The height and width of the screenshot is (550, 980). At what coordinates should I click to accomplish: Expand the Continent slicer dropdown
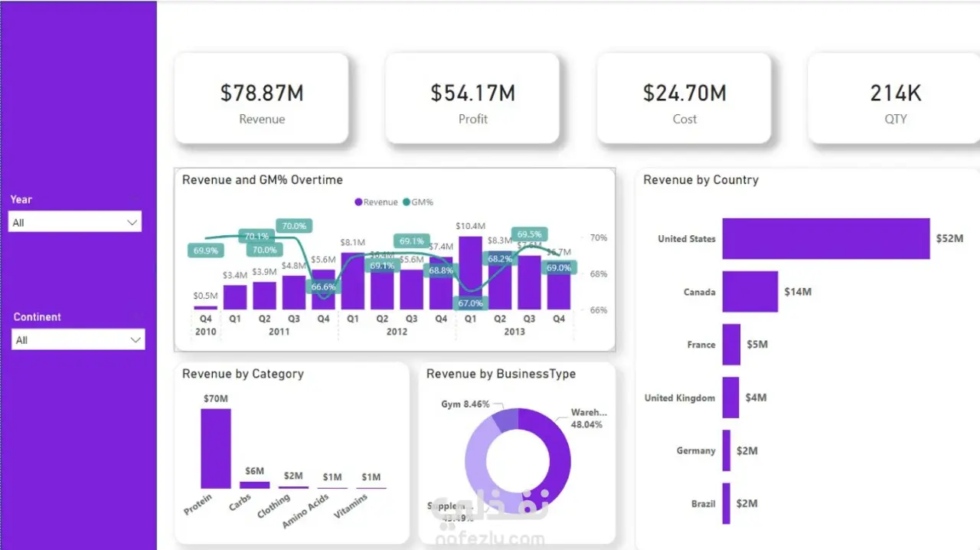(78, 339)
